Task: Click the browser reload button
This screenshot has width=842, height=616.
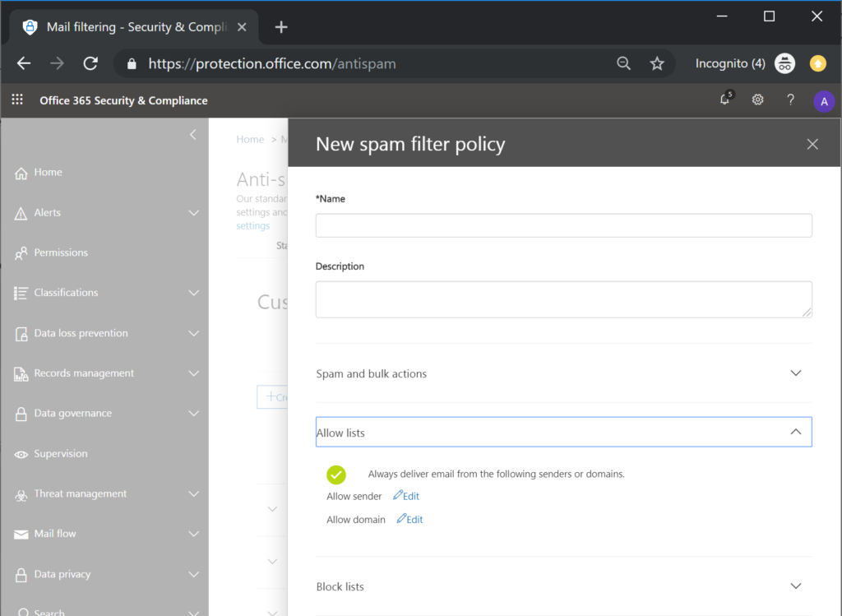Action: point(90,63)
